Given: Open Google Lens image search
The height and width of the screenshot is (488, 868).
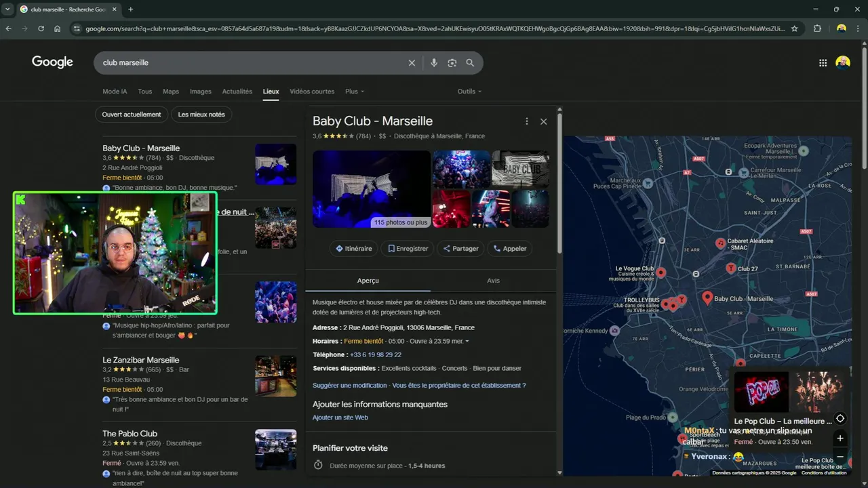Looking at the screenshot, I should coord(452,63).
